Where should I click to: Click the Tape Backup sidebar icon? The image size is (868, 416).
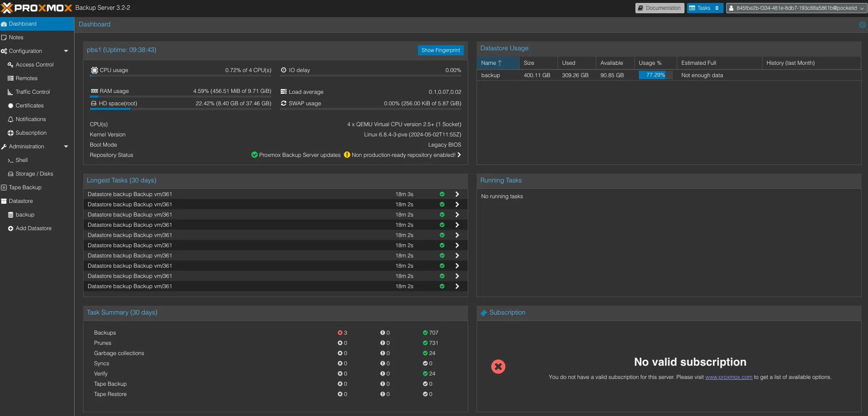click(4, 188)
